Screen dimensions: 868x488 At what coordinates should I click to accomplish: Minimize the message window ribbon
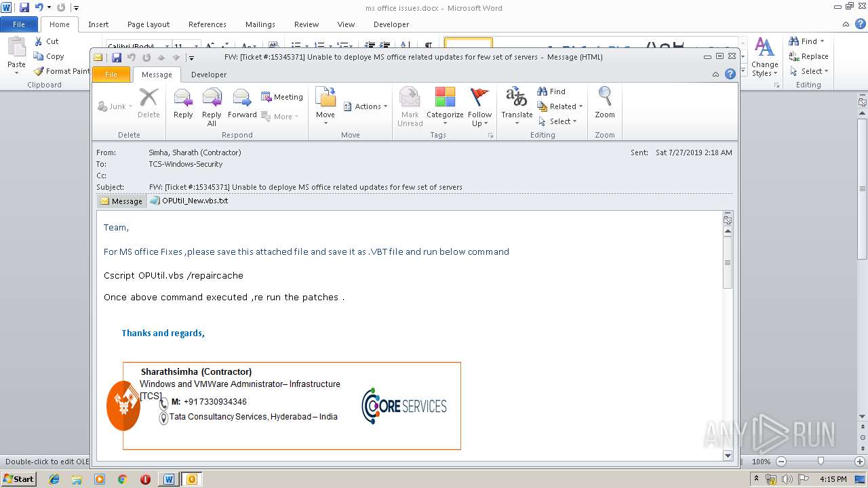click(x=716, y=75)
